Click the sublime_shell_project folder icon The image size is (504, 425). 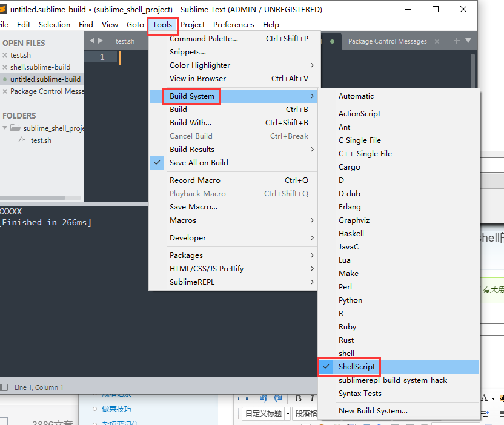coord(15,128)
